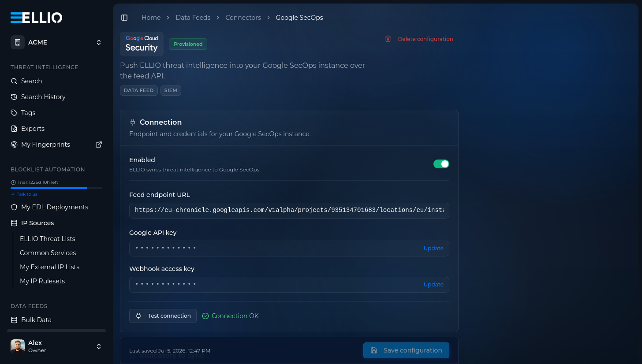Update the Webhook access key
The height and width of the screenshot is (364, 642).
433,284
